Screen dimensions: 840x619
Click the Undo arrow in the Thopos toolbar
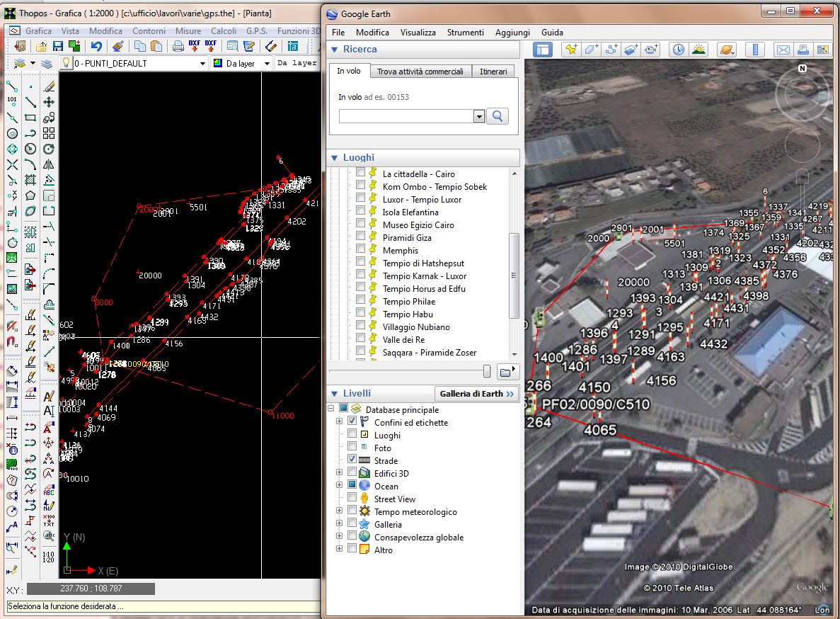pos(96,47)
